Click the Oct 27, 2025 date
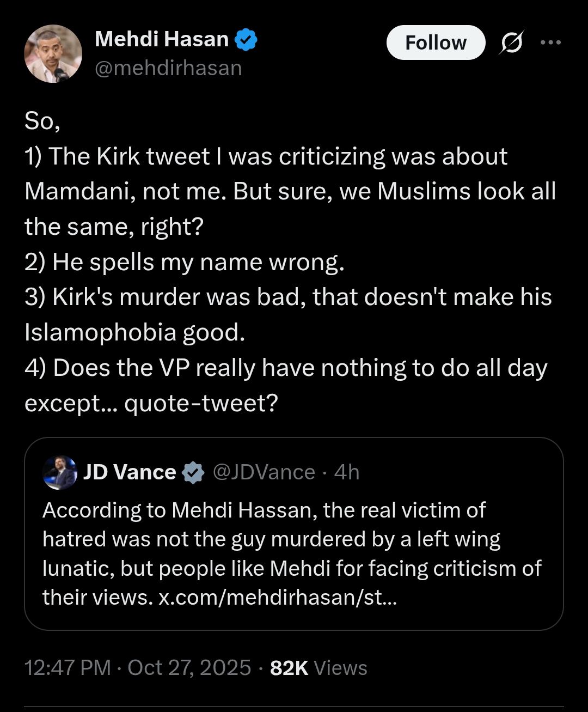Screen dimensions: 588x712 click(189, 668)
